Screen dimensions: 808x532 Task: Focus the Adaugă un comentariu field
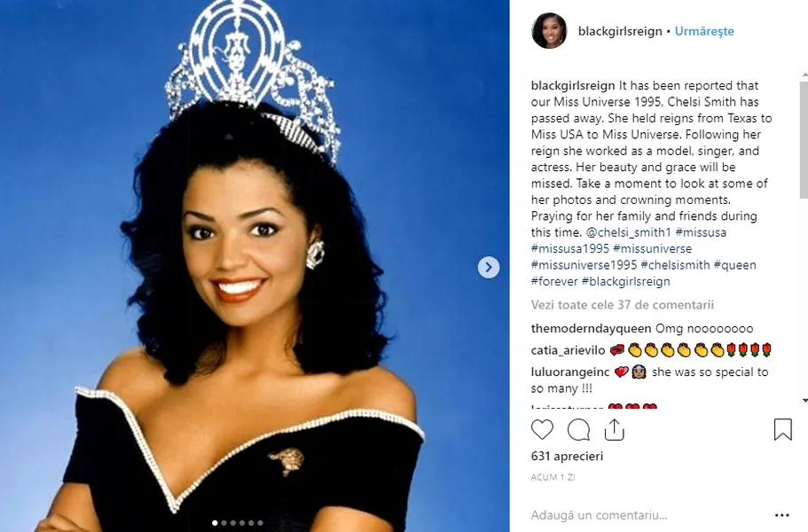[x=599, y=515]
